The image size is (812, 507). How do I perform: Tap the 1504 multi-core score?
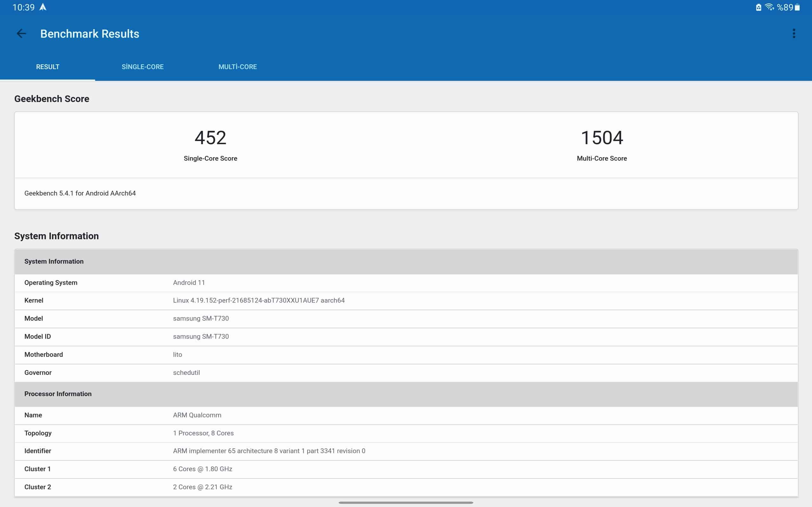click(602, 138)
